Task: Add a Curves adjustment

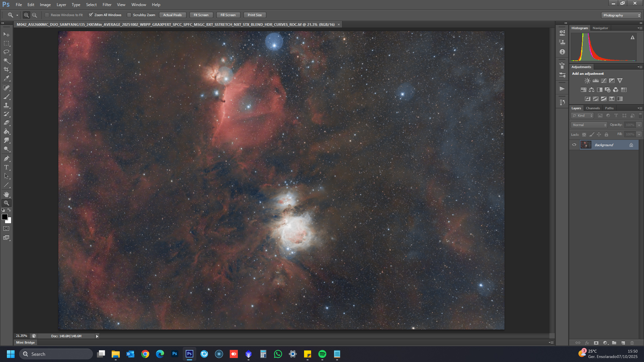Action: point(604,80)
